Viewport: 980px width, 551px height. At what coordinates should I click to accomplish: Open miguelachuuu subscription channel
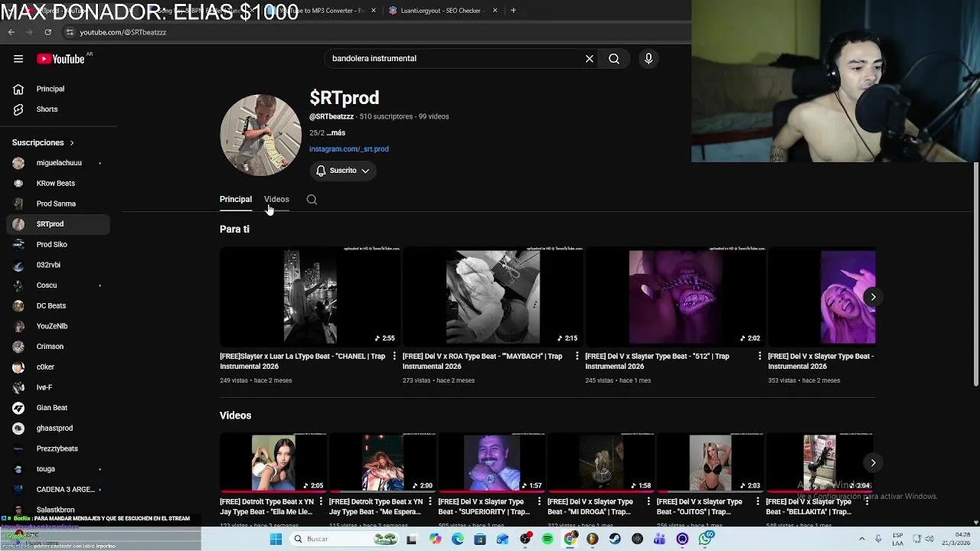point(58,163)
